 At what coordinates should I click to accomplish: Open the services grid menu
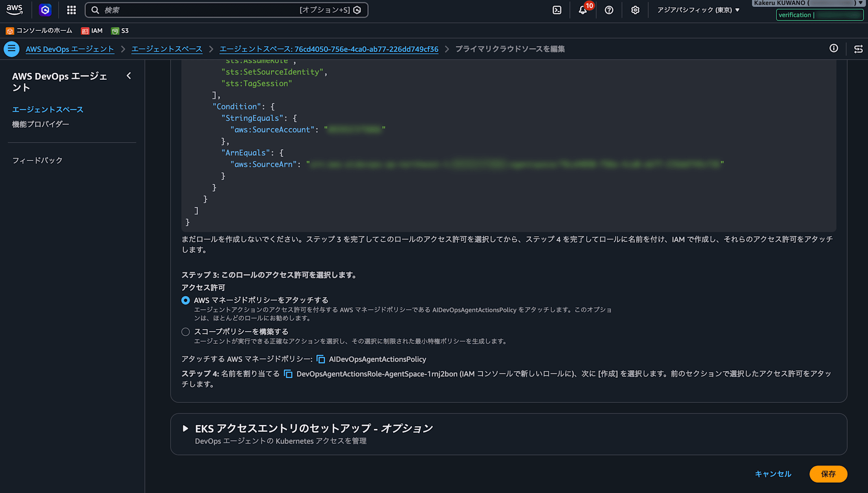(x=72, y=10)
